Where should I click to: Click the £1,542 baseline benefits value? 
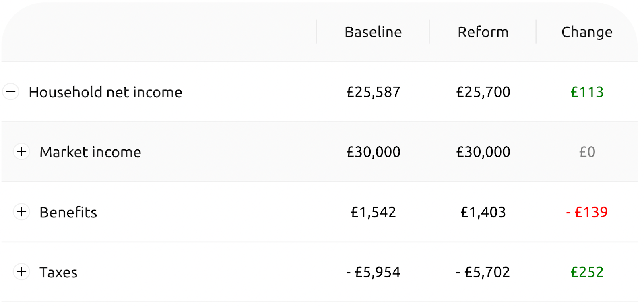tap(374, 212)
